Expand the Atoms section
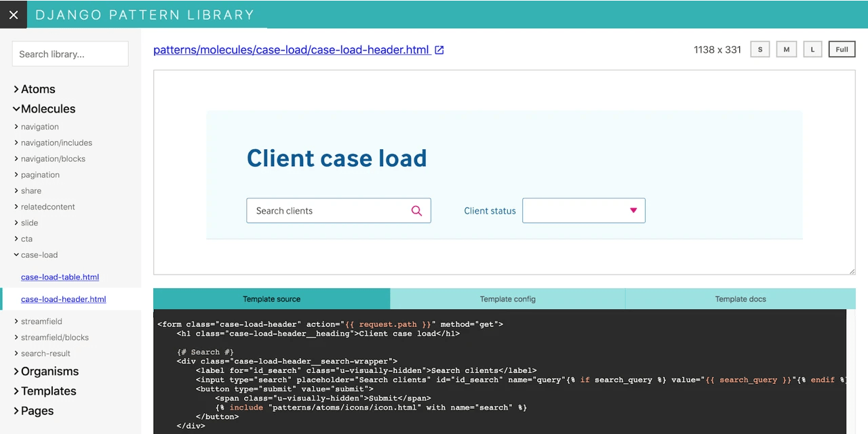The width and height of the screenshot is (868, 434). click(x=37, y=89)
